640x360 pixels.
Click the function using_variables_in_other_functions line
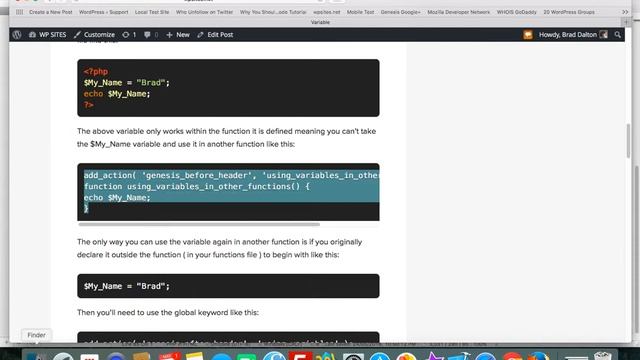point(197,187)
